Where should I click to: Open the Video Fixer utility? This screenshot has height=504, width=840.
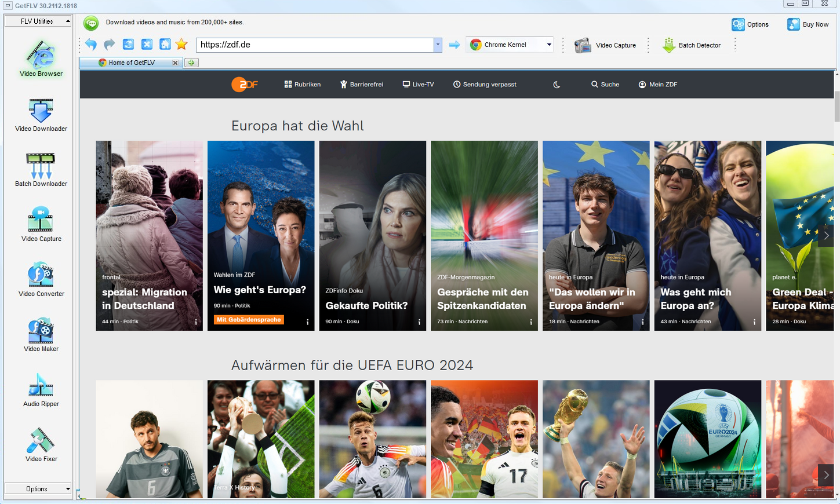point(41,444)
